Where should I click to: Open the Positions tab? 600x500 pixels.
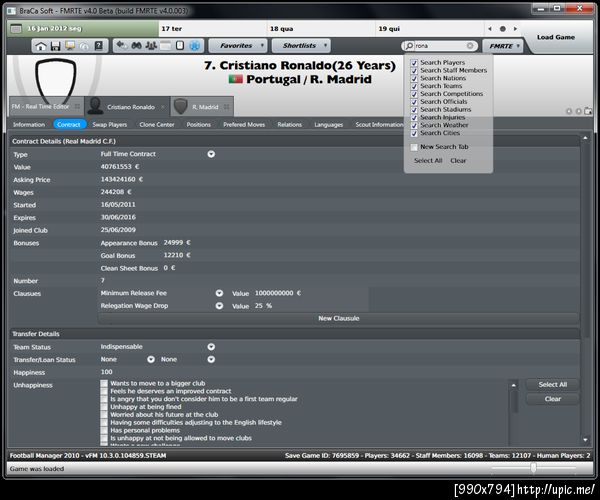[199, 125]
